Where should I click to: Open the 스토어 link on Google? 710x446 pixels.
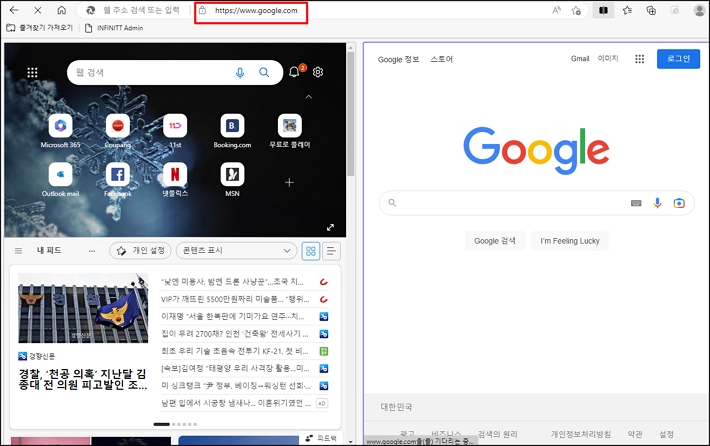(441, 59)
